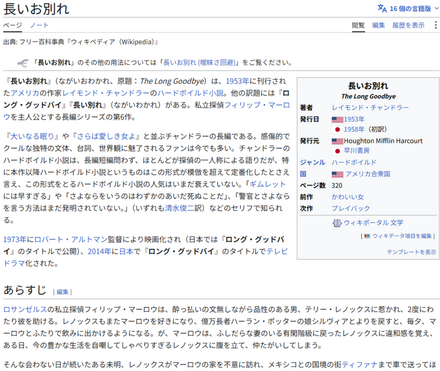
Task: Open the 清水俊二 translator link
Action: click(x=179, y=208)
